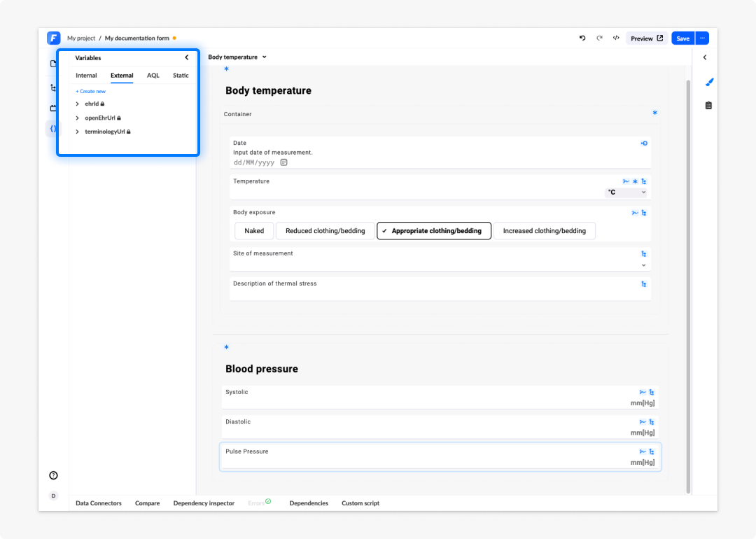Click the Create new variable link
The image size is (756, 539).
(x=90, y=91)
